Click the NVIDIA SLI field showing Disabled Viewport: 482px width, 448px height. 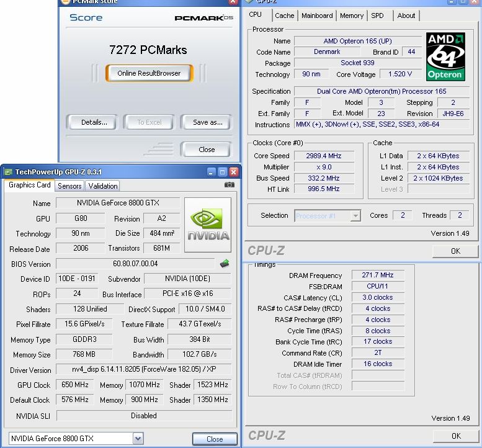(x=144, y=415)
